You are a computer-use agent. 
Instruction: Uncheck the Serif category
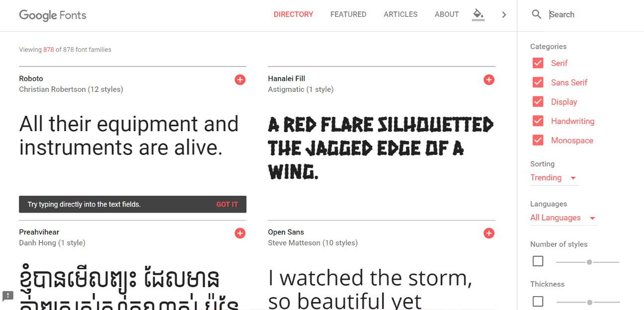[x=538, y=63]
